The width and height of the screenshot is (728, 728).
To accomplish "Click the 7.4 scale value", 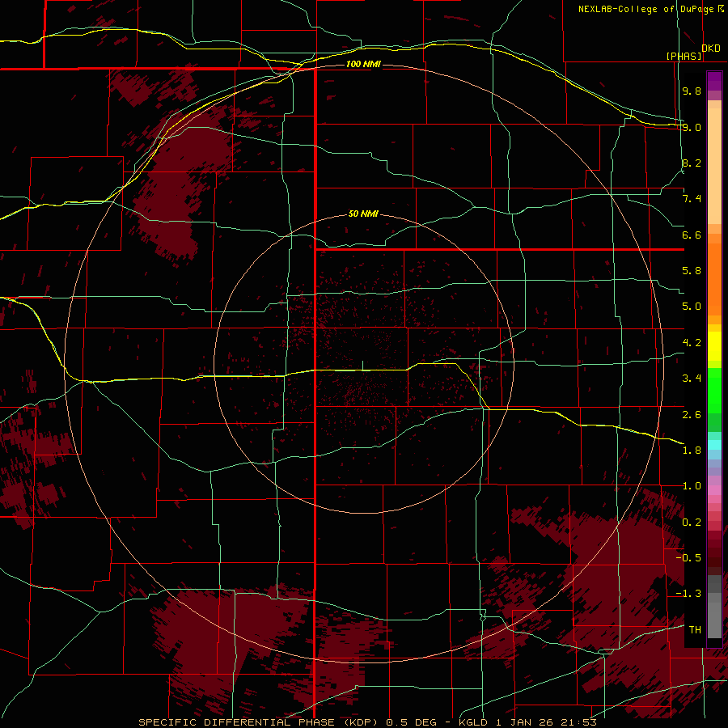I will pyautogui.click(x=692, y=199).
